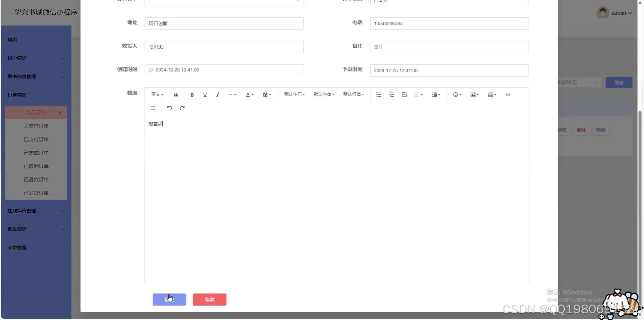Toggle bold formatting in editor
The width and height of the screenshot is (644, 320).
[x=192, y=95]
